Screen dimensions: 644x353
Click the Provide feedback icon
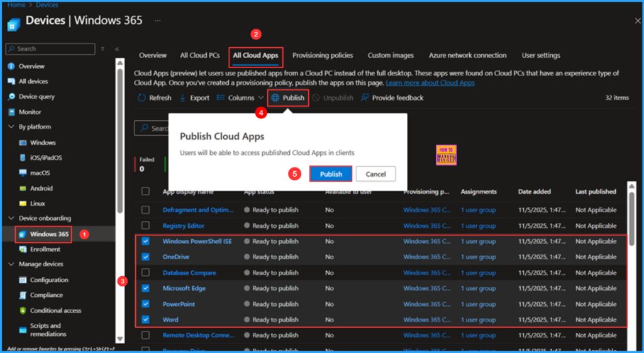point(365,98)
